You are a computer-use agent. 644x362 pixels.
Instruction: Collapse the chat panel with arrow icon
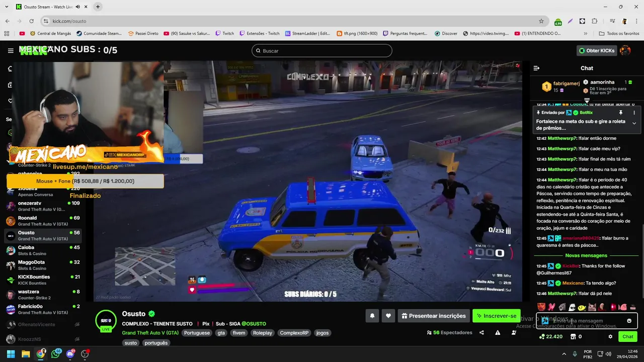(x=536, y=68)
